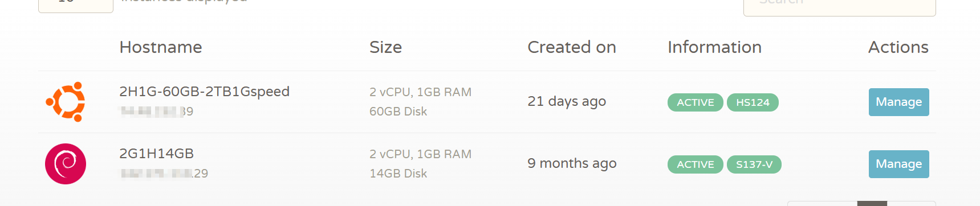Manage the 2G1H14GB instance

(x=898, y=164)
